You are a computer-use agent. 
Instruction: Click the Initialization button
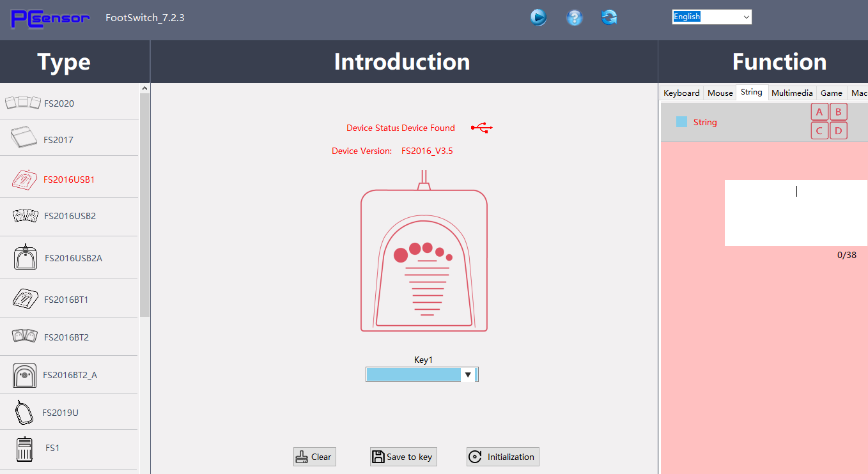pos(503,457)
